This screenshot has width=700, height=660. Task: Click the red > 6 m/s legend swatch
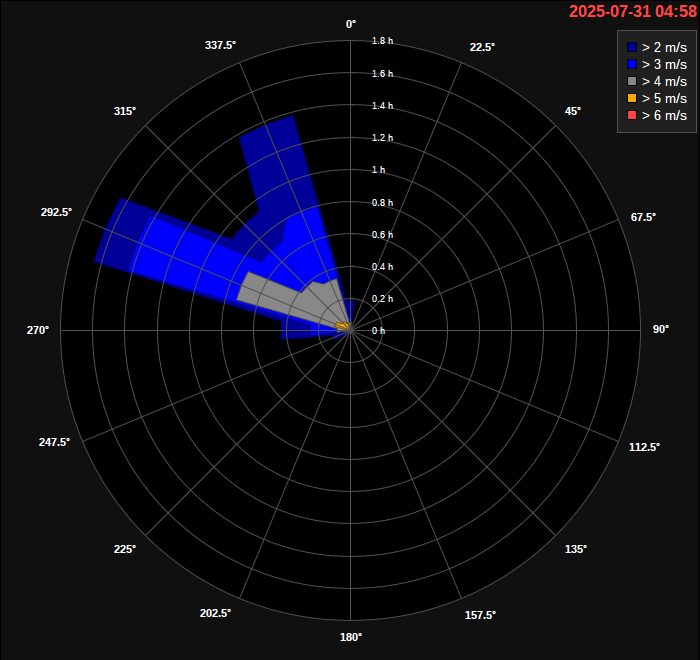pyautogui.click(x=632, y=115)
